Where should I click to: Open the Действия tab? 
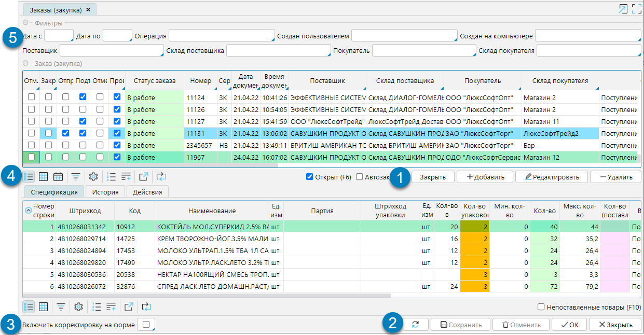(147, 192)
